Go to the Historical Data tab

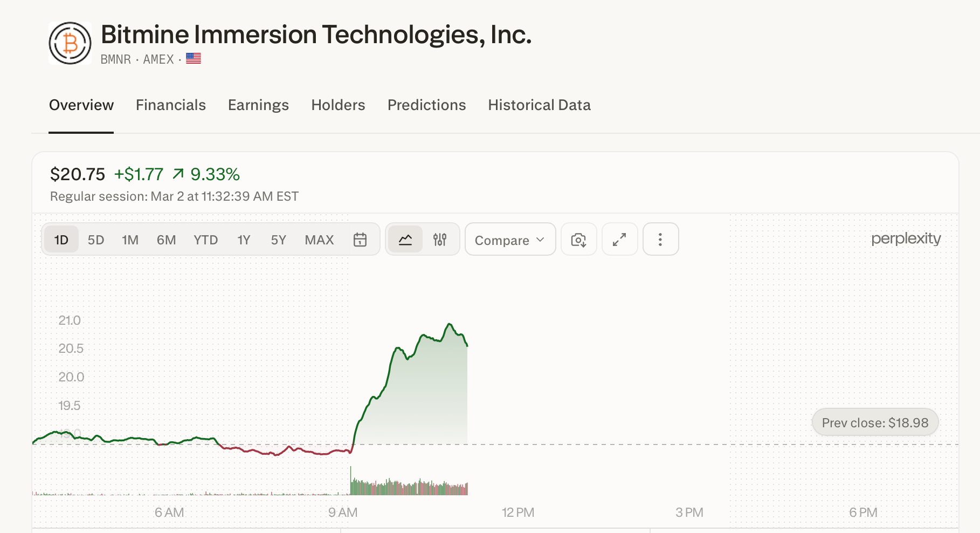coord(539,105)
